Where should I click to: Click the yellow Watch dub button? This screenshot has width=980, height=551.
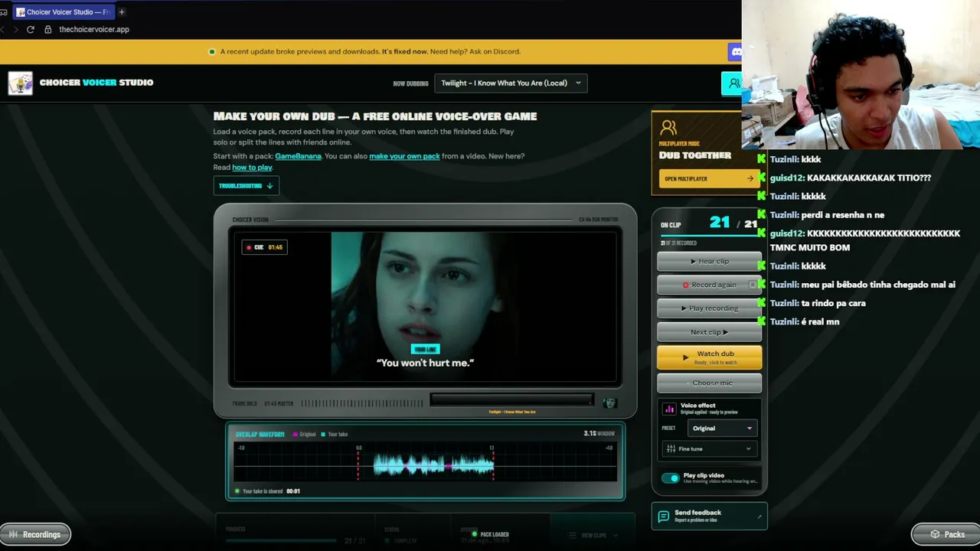[x=709, y=357]
